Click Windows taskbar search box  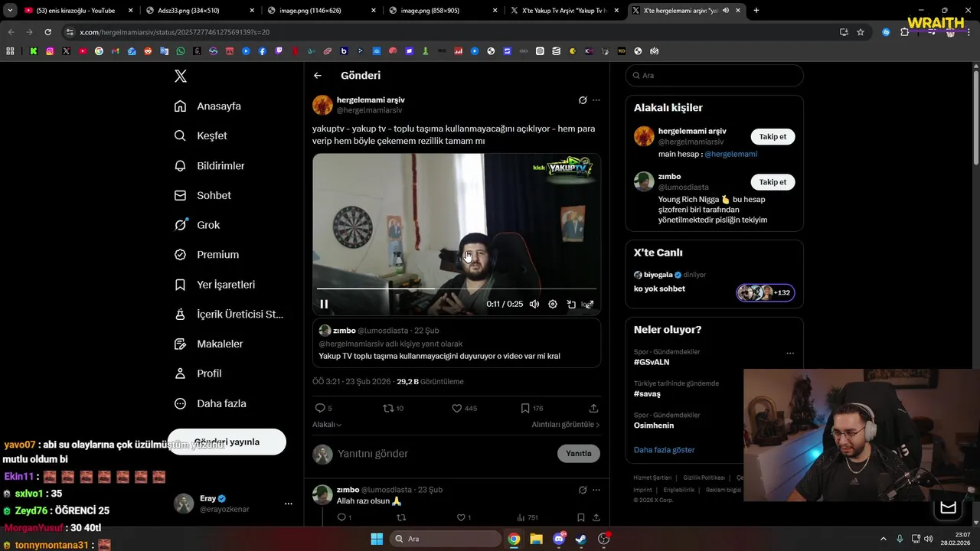click(x=446, y=539)
